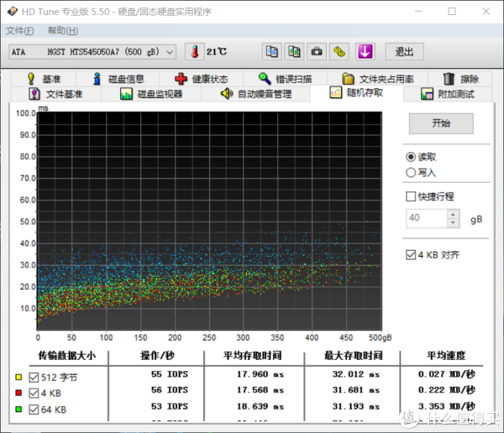
Task: Open the options gear icon
Action: [339, 52]
